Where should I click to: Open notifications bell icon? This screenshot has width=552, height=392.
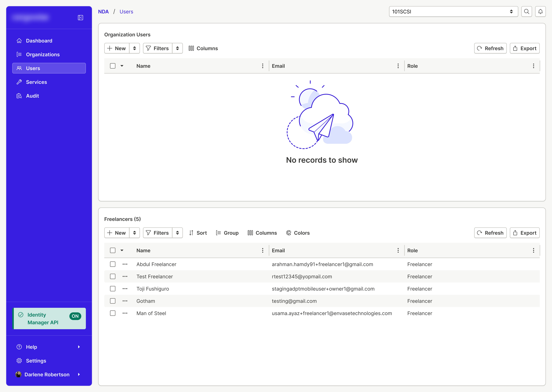[540, 12]
